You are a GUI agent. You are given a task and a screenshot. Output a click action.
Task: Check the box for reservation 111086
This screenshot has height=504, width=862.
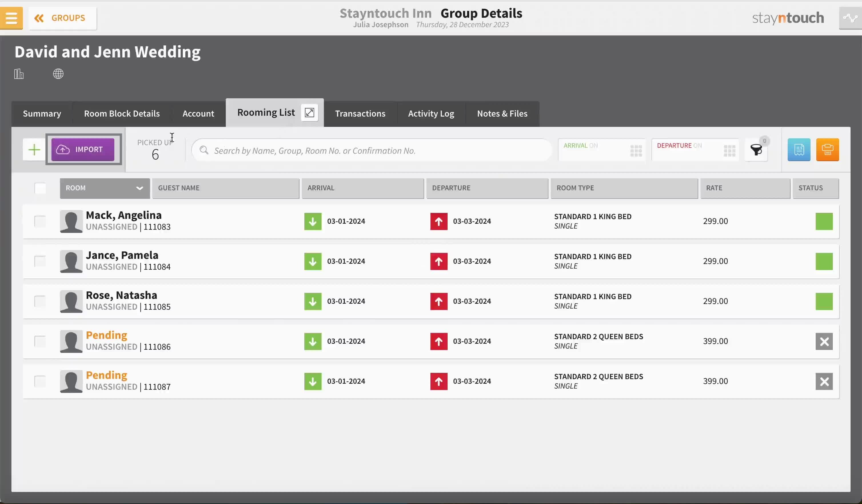[40, 341]
